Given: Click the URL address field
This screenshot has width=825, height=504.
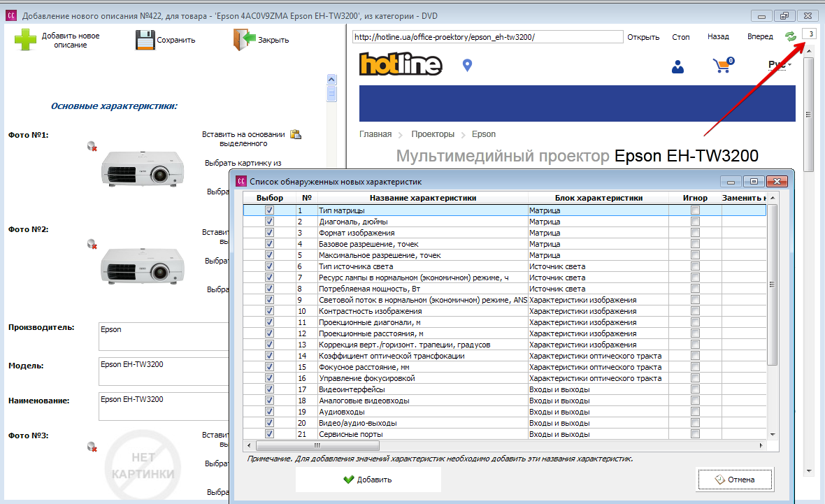Looking at the screenshot, I should tap(487, 37).
